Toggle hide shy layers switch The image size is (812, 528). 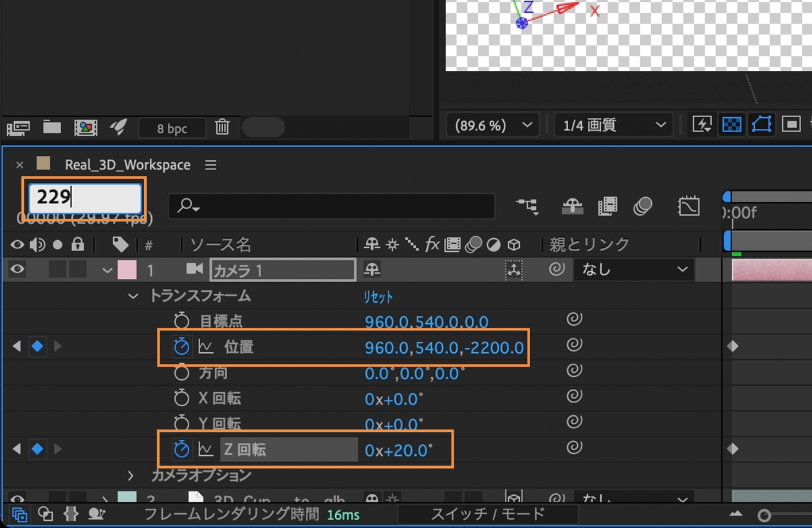pos(572,206)
